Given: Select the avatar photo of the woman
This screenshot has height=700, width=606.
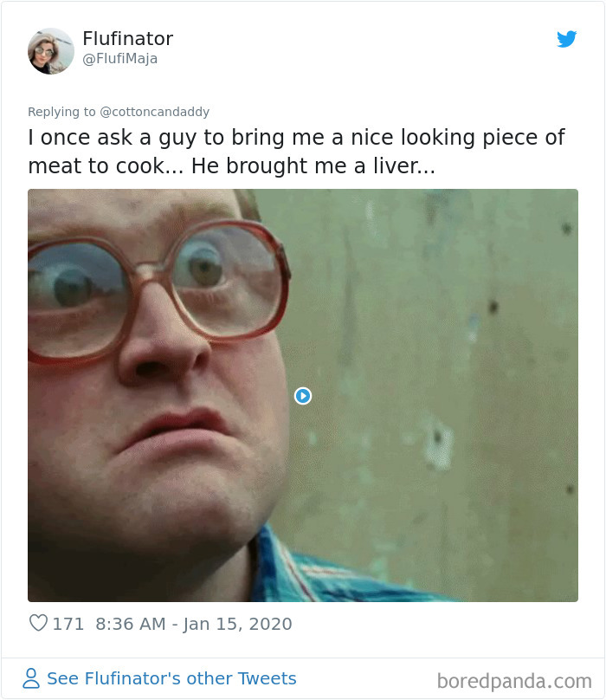Looking at the screenshot, I should click(x=50, y=50).
